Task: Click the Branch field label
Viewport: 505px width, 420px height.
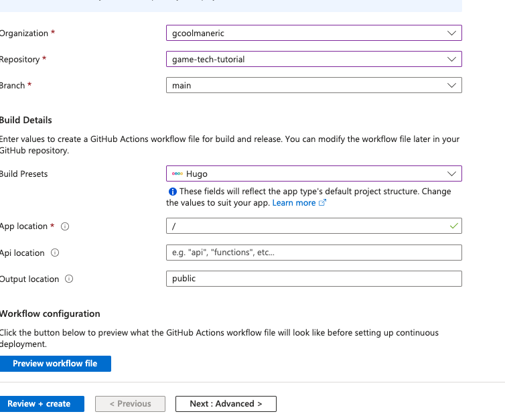Action: [x=12, y=86]
